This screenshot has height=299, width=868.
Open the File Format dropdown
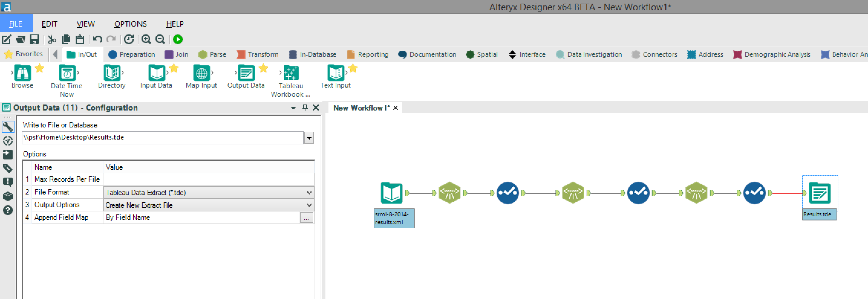(x=209, y=192)
